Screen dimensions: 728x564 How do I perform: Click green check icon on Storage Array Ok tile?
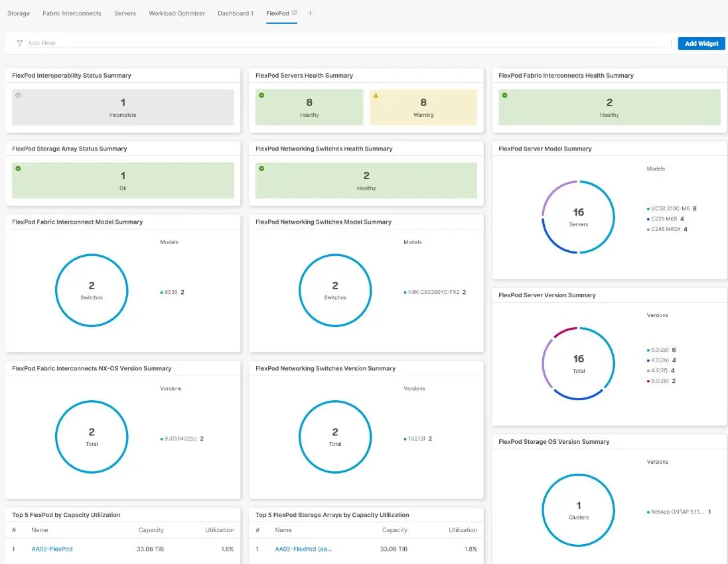[x=18, y=169]
